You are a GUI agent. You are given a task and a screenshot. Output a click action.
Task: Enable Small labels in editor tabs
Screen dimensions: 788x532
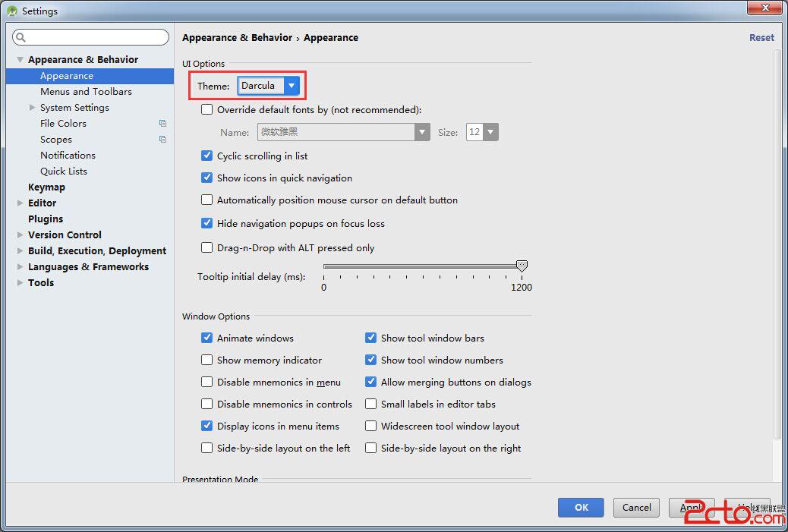371,404
